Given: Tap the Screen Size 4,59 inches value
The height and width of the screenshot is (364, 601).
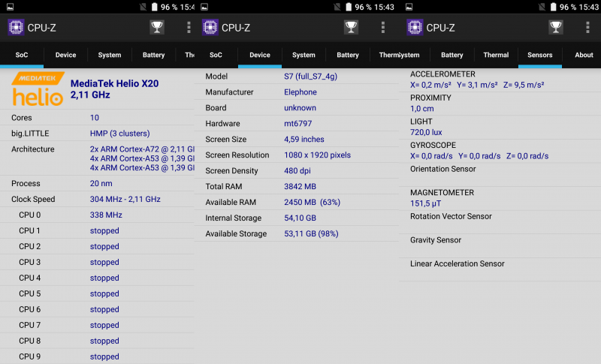Looking at the screenshot, I should click(304, 140).
